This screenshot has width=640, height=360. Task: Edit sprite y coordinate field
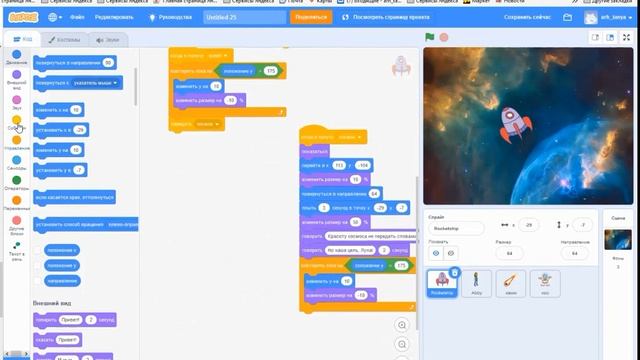(582, 225)
